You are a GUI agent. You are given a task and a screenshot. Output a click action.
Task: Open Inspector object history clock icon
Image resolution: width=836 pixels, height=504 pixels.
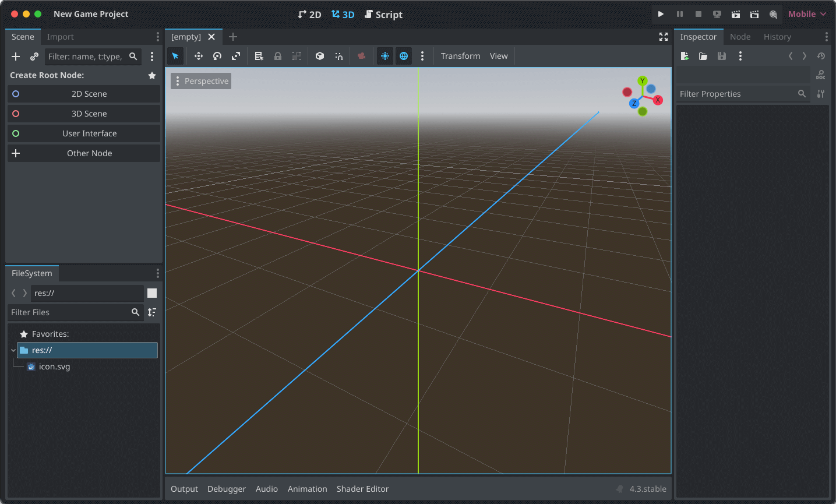(821, 56)
